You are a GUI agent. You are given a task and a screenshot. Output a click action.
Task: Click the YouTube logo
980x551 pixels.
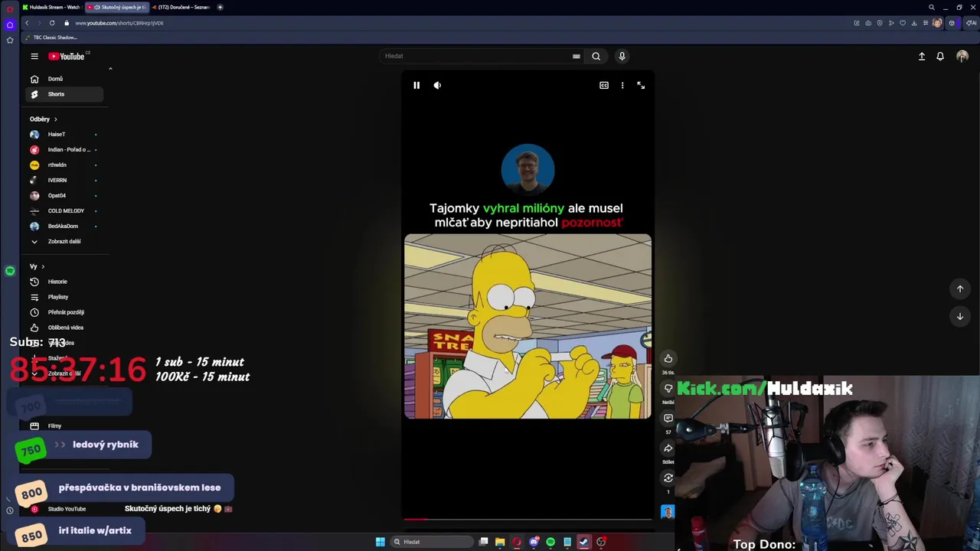pyautogui.click(x=67, y=56)
